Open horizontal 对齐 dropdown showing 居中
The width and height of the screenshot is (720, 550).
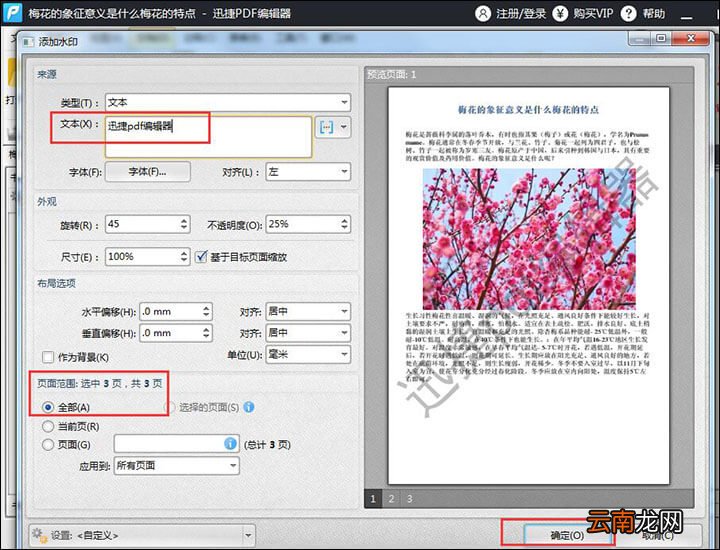coord(308,311)
